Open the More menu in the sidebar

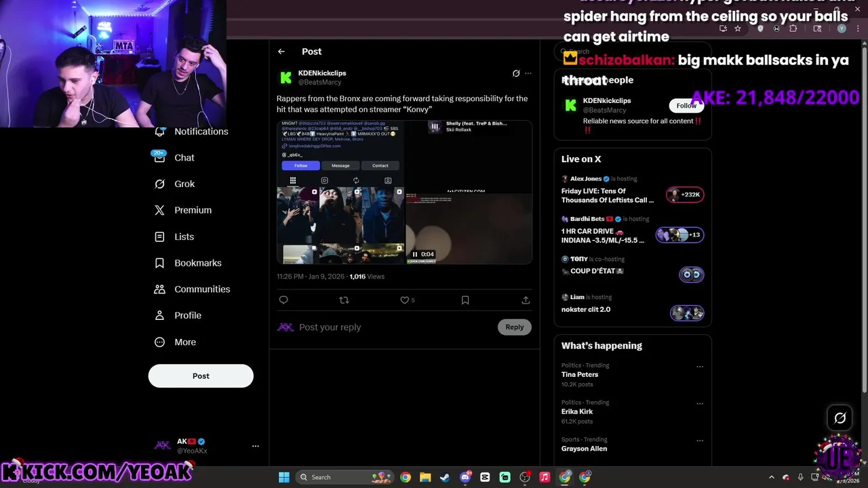[x=175, y=342]
